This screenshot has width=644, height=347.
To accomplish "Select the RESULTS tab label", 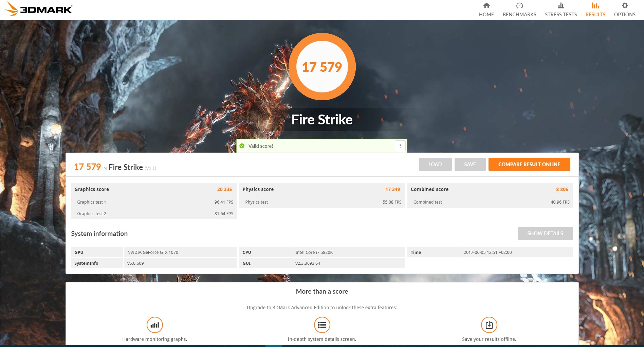I will click(x=595, y=14).
